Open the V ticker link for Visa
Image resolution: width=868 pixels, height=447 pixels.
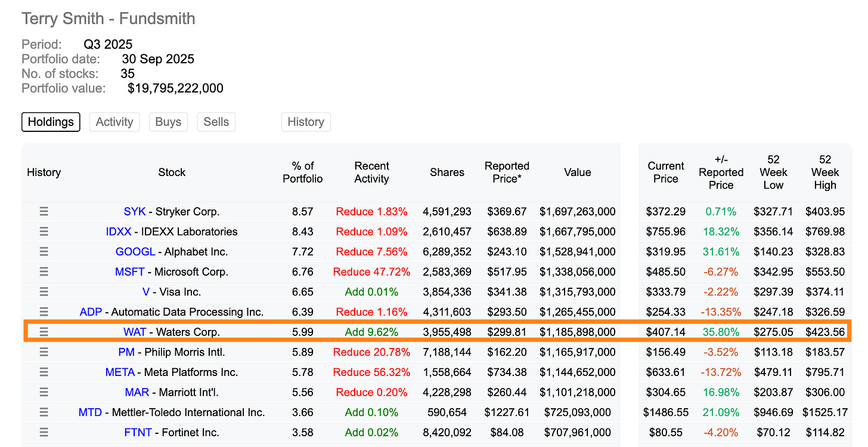point(146,292)
